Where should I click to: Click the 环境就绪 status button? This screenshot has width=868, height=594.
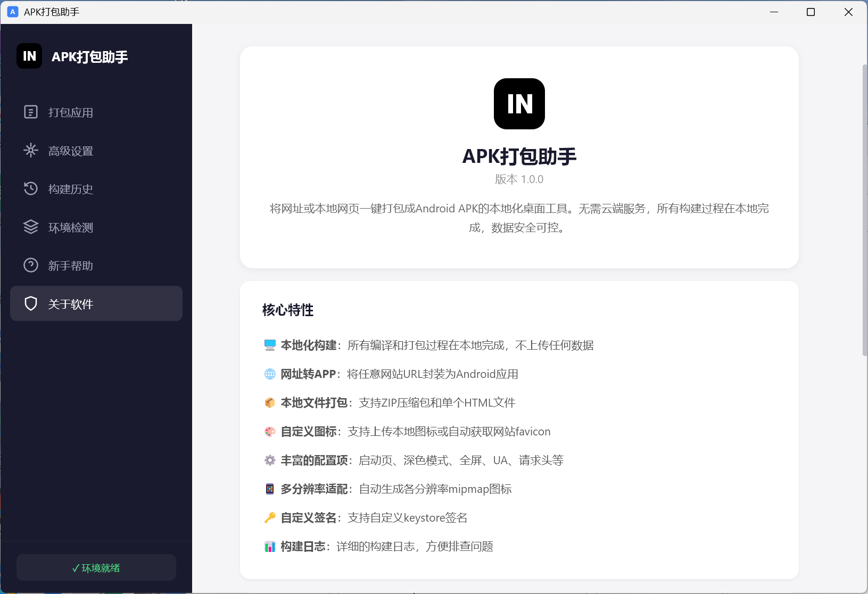96,567
